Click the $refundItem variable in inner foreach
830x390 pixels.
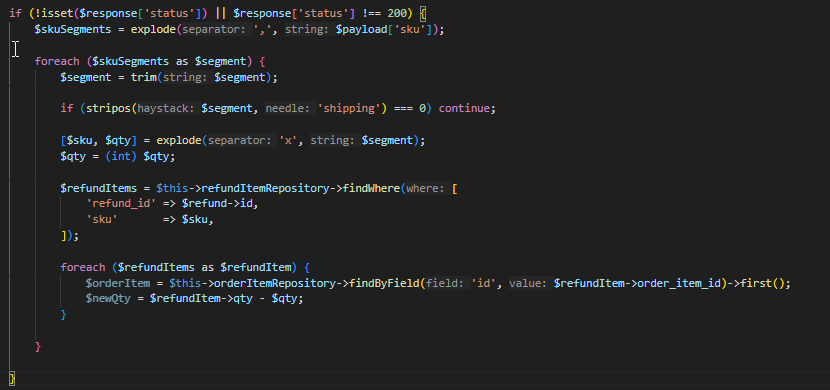pos(256,267)
